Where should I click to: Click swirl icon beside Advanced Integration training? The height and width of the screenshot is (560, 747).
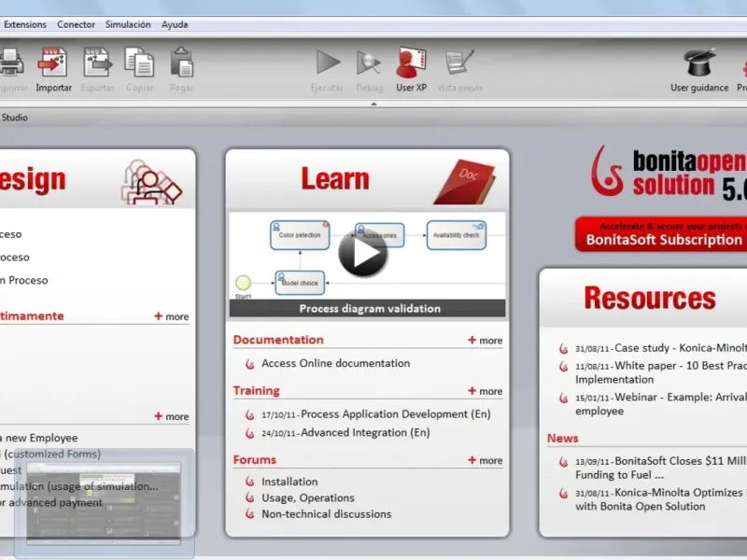(249, 433)
